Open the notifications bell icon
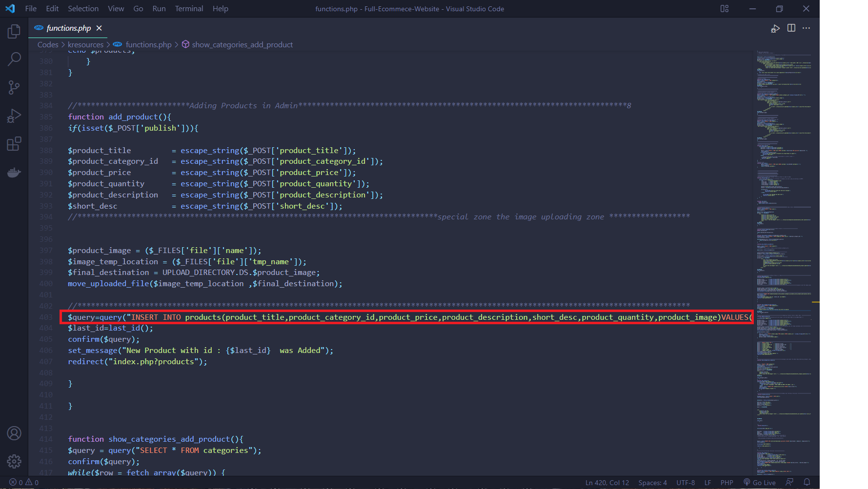This screenshot has width=868, height=489. click(807, 483)
